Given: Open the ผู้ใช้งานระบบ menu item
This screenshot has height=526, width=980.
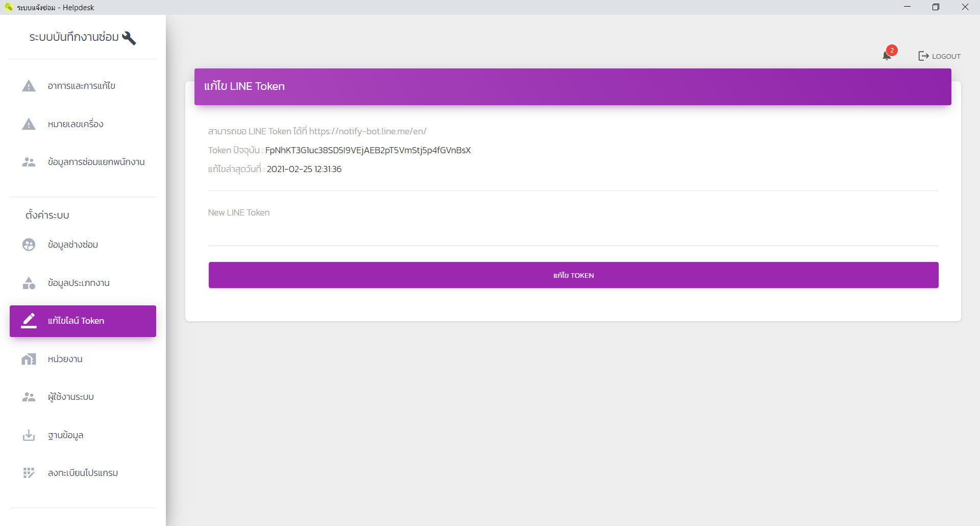Looking at the screenshot, I should coord(83,397).
